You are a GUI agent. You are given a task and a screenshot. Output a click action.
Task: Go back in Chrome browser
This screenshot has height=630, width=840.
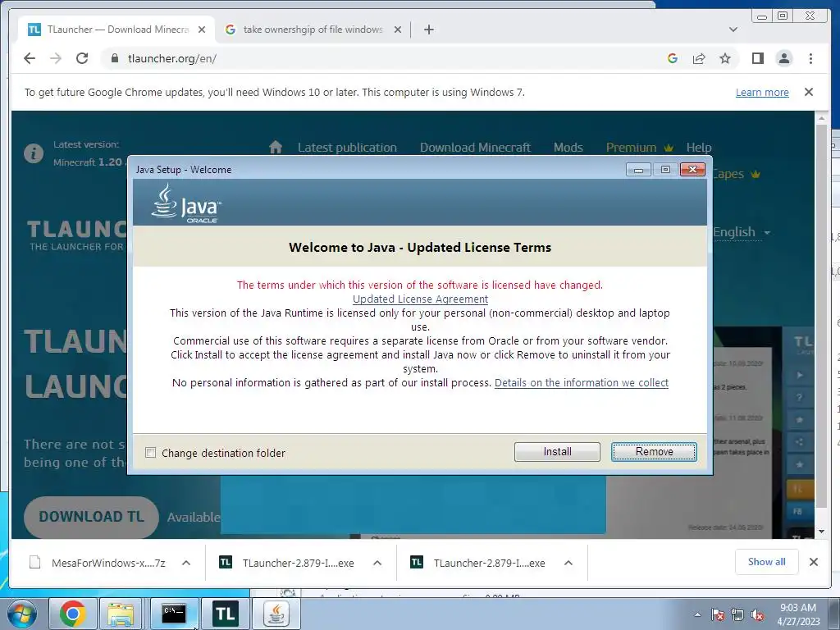pyautogui.click(x=30, y=58)
